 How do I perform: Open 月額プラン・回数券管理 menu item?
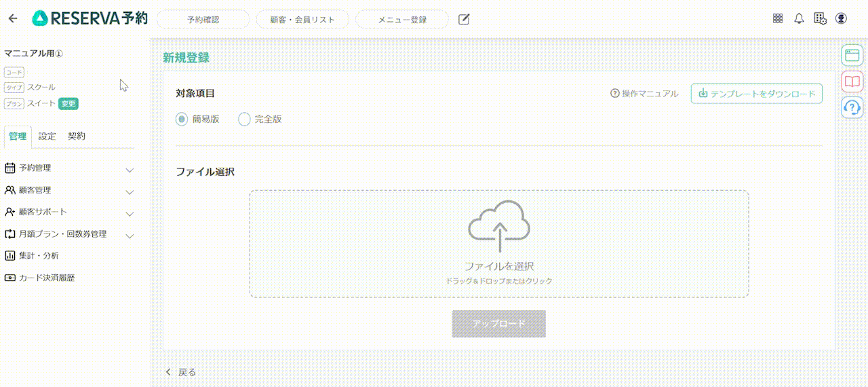(63, 234)
